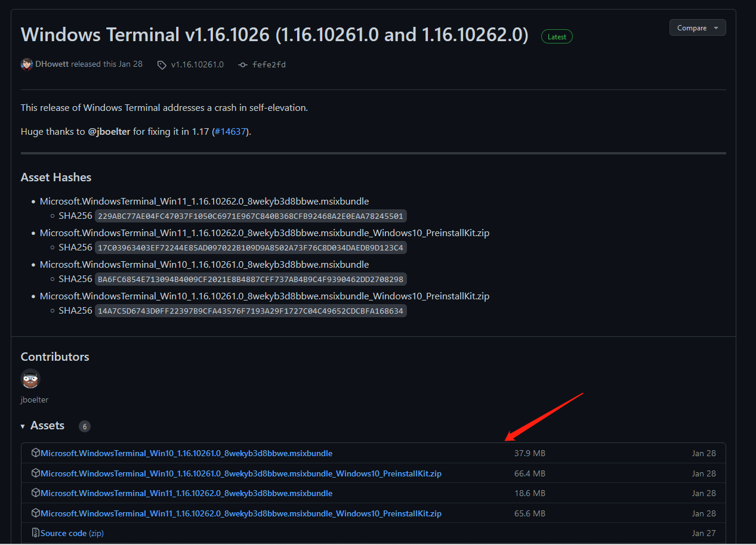This screenshot has height=545, width=756.
Task: Click the Latest release badge
Action: coord(557,36)
